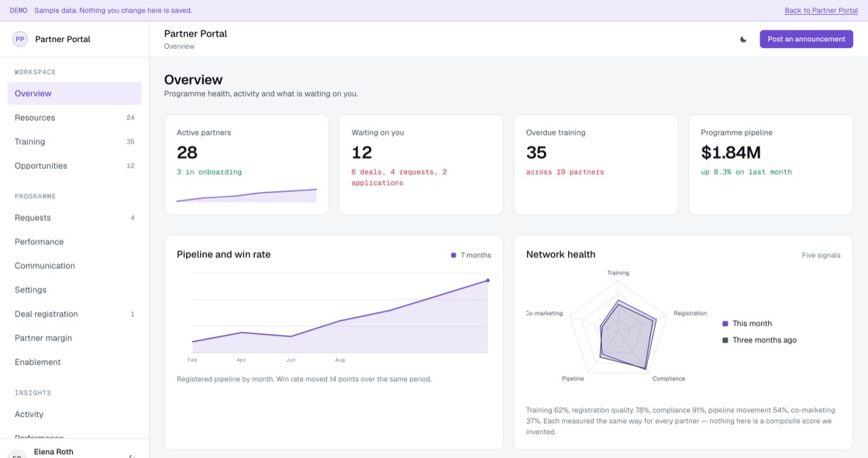Click the Active partners sparkline chart
Image resolution: width=868 pixels, height=458 pixels.
pyautogui.click(x=246, y=195)
